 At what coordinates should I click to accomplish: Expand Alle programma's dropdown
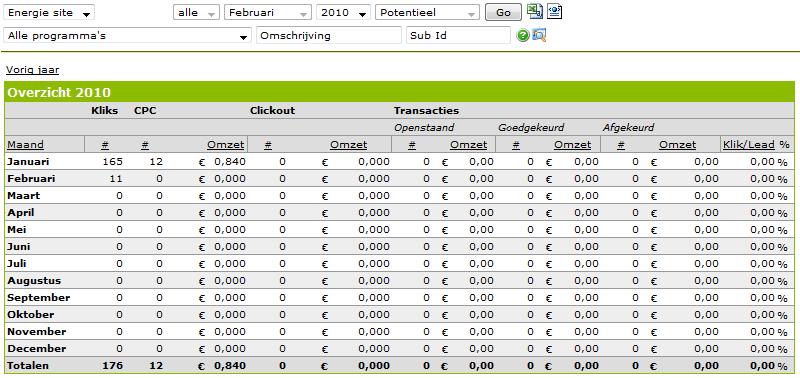click(128, 36)
